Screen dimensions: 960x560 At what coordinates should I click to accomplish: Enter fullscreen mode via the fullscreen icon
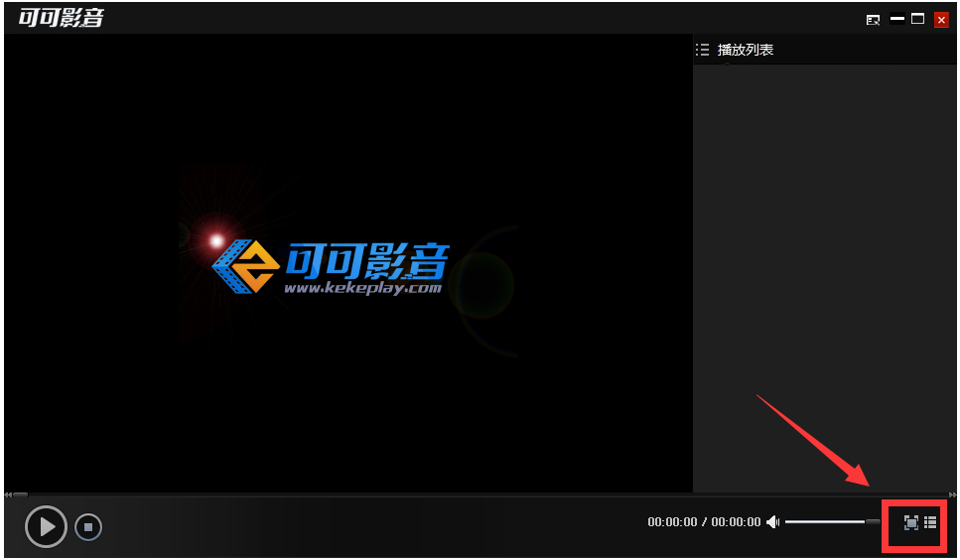tap(911, 522)
